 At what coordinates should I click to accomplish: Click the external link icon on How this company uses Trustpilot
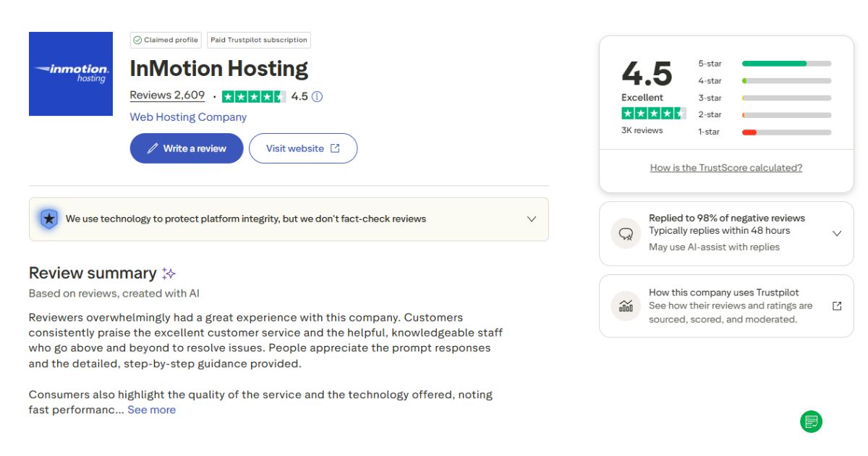pos(838,305)
